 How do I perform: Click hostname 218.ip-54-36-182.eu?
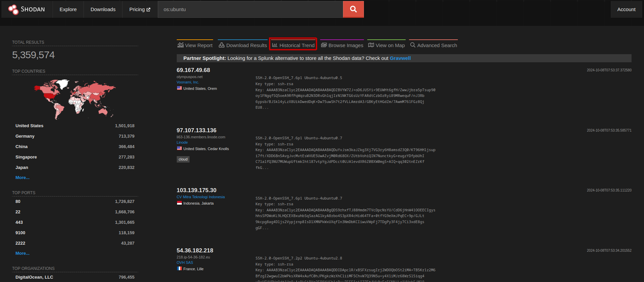pos(193,257)
